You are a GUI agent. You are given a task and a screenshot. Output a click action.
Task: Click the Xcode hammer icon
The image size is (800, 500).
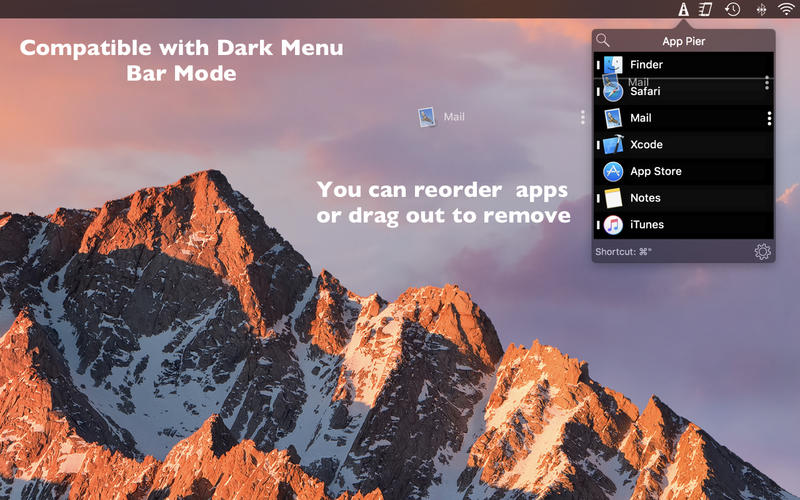(x=613, y=145)
